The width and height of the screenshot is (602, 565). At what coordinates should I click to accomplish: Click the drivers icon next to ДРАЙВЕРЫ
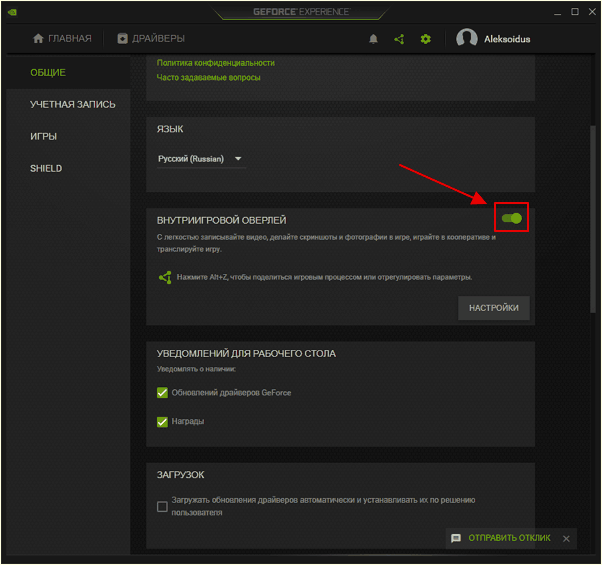pyautogui.click(x=122, y=38)
